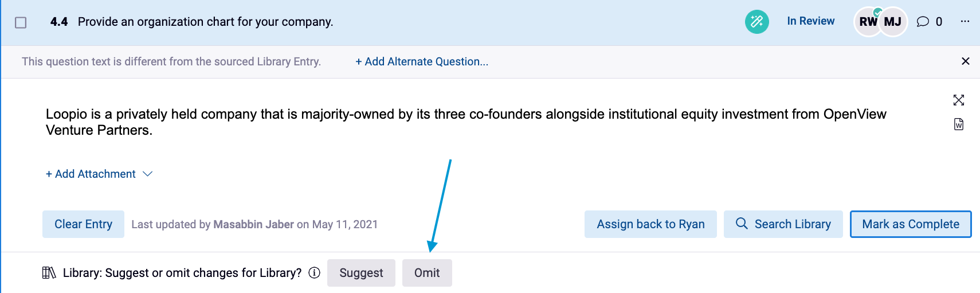The width and height of the screenshot is (980, 293).
Task: Open the In Review status
Action: click(810, 21)
